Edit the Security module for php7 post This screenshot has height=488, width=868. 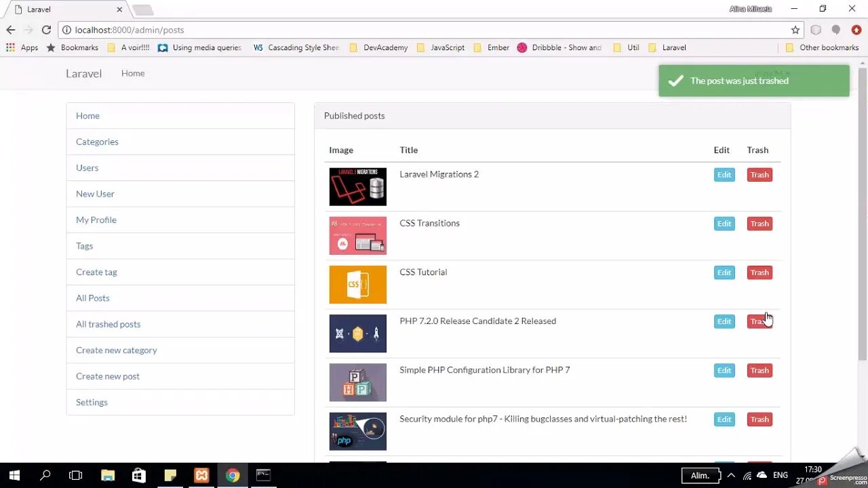pos(724,420)
